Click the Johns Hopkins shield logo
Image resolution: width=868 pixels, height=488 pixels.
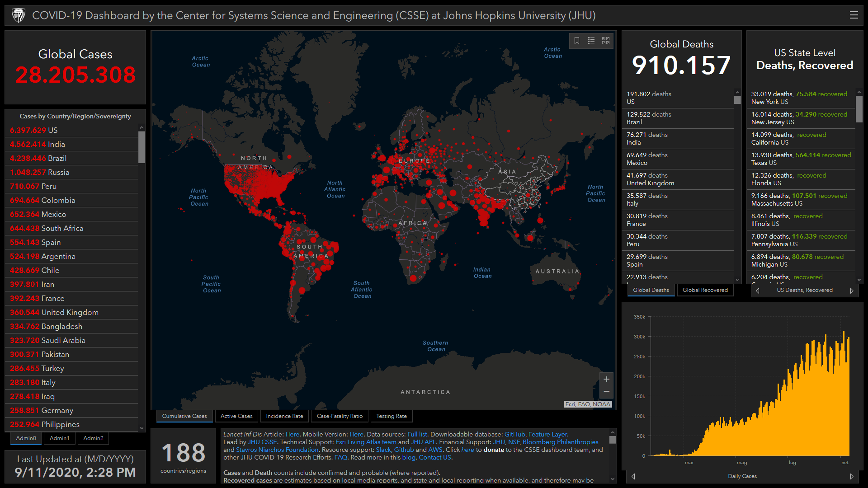point(19,15)
